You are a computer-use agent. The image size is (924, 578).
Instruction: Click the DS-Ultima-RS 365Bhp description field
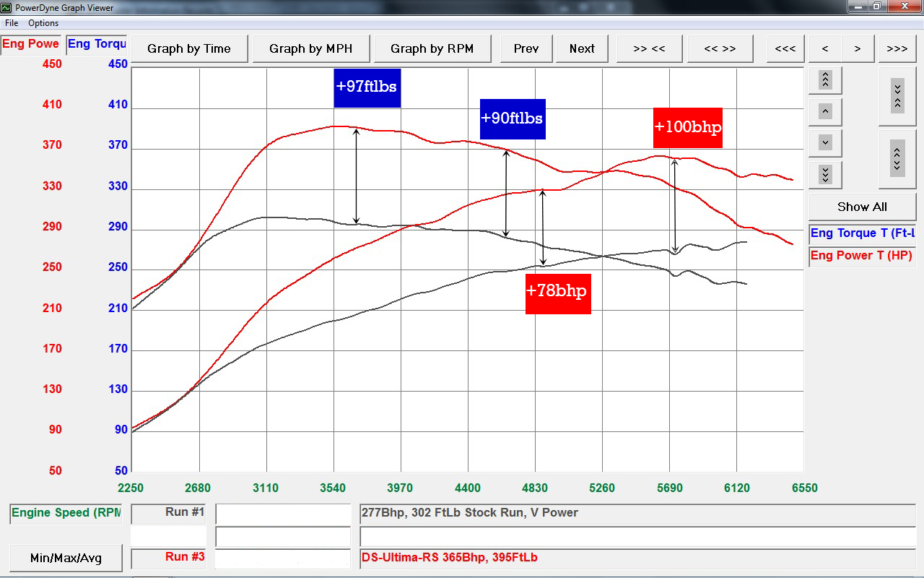click(637, 558)
